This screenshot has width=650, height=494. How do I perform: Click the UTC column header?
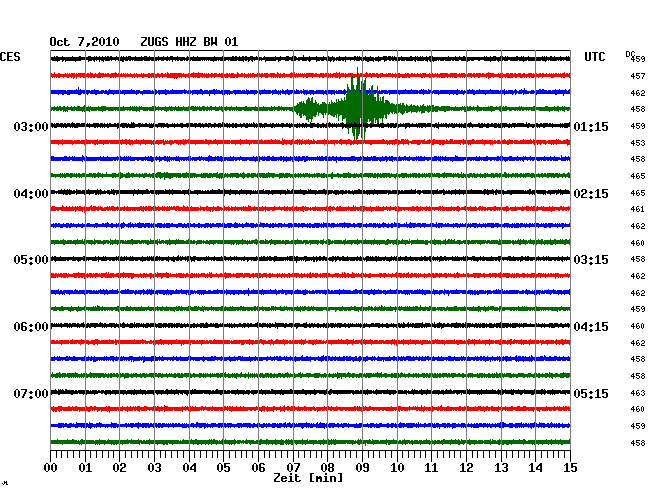point(594,57)
